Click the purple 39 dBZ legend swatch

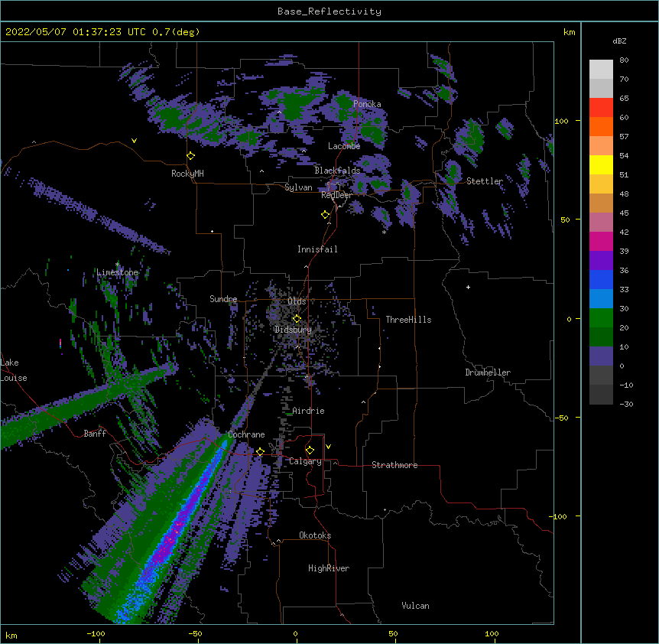pos(601,260)
